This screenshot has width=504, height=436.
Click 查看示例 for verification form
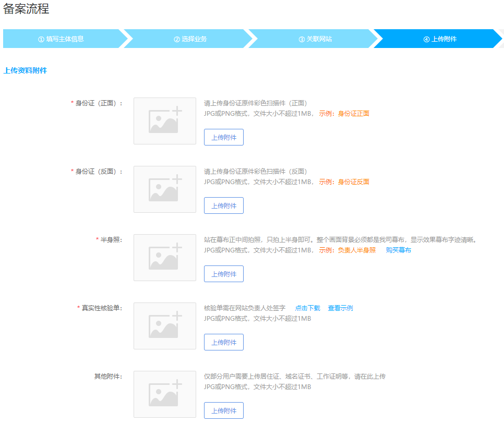pyautogui.click(x=340, y=308)
